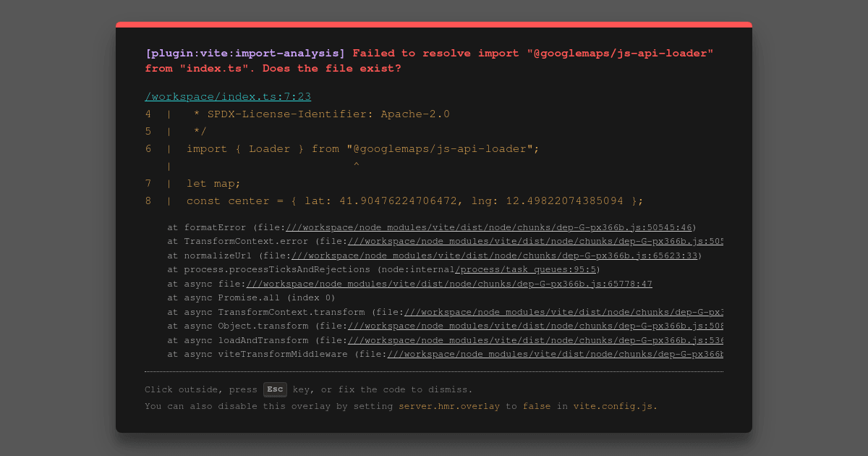This screenshot has width=868, height=456.
Task: Click the Esc key badge
Action: 275,389
